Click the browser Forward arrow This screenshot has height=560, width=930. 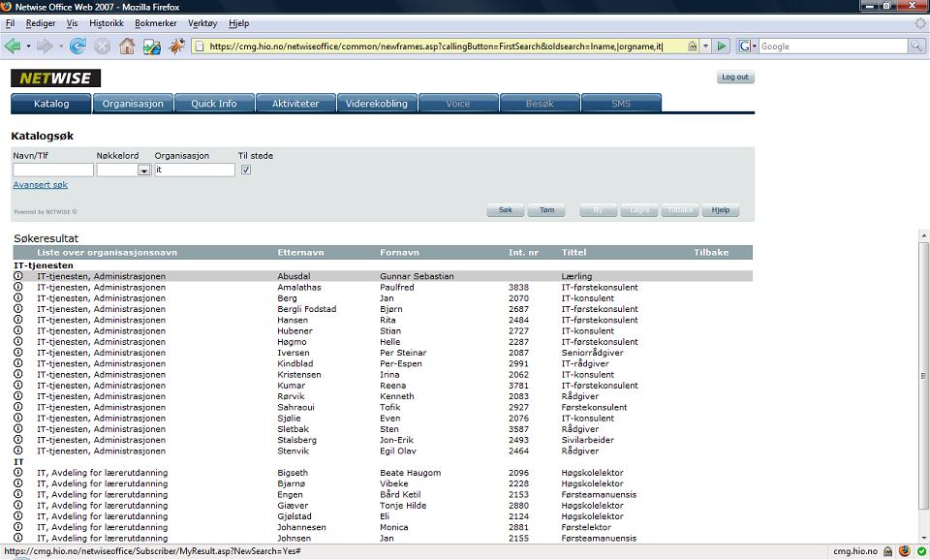coord(45,46)
